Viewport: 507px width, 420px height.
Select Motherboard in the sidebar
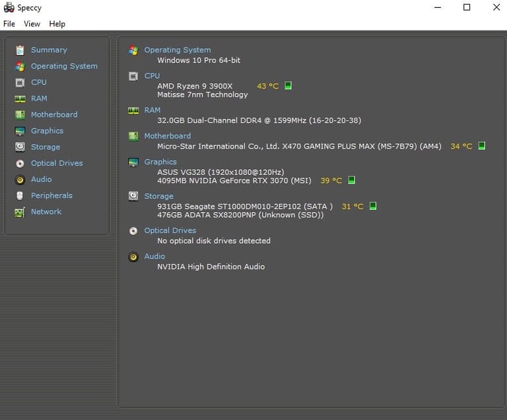pos(54,114)
